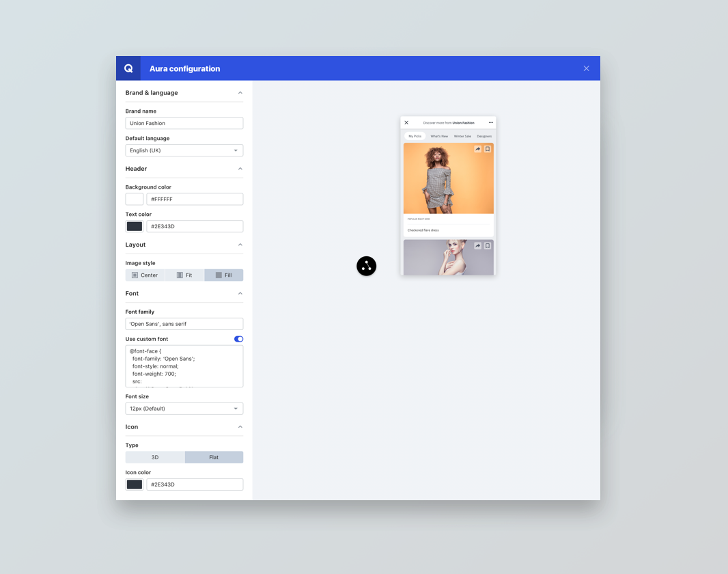The image size is (728, 574).
Task: Collapse the Brand & language section
Action: [x=240, y=93]
